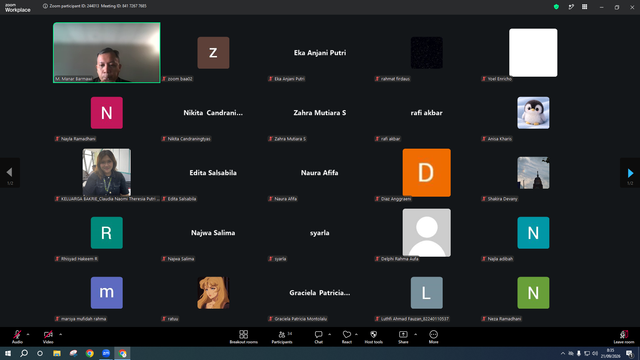
Task: Open the Windows Start menu
Action: coord(8,353)
